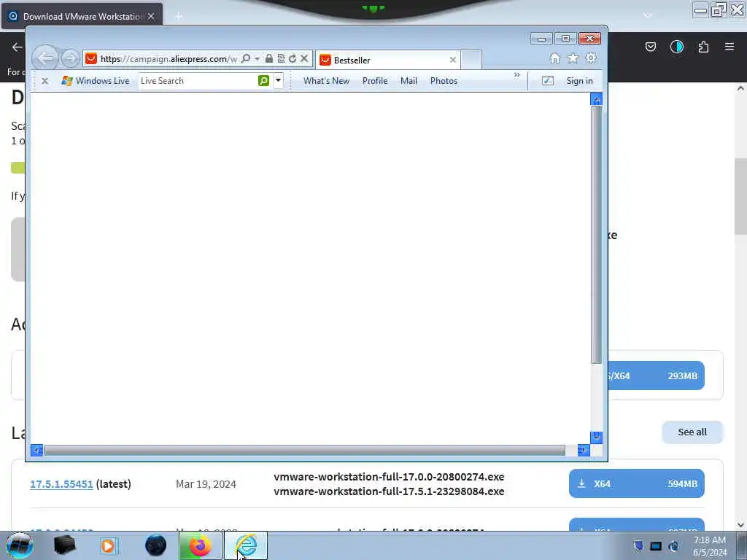Click vmware-workstation-full-17.5.1-23298084.exe file name
This screenshot has width=747, height=560.
click(389, 491)
